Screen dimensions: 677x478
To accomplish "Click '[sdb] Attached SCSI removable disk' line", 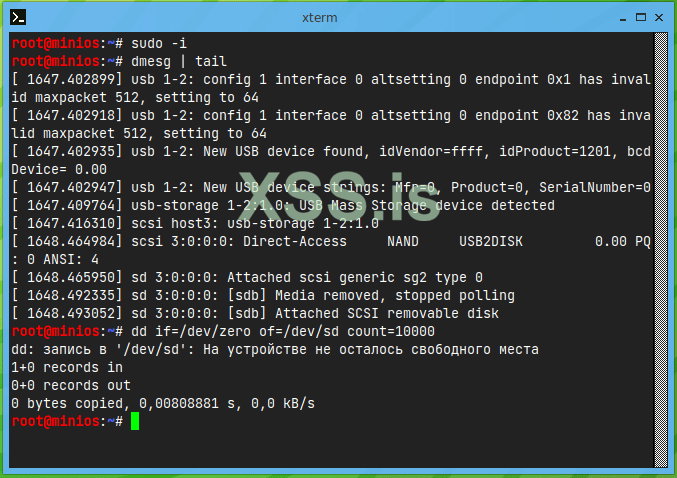I will pyautogui.click(x=255, y=313).
